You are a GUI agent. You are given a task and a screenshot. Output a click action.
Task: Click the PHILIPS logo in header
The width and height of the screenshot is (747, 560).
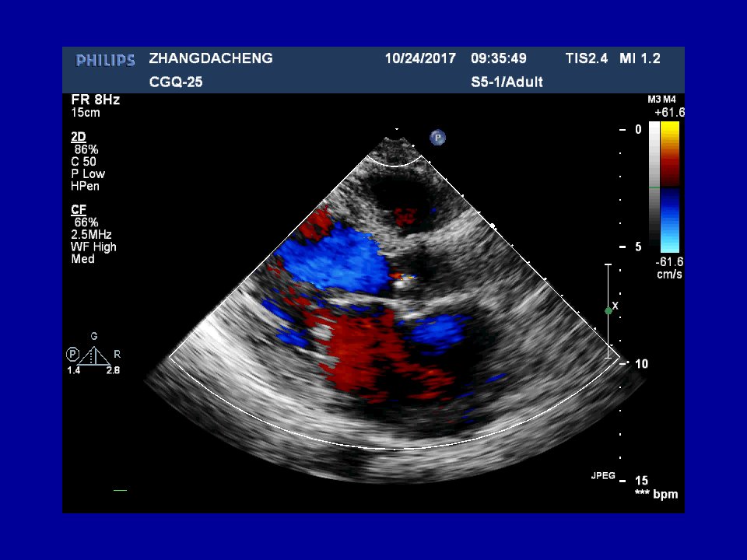pos(105,61)
